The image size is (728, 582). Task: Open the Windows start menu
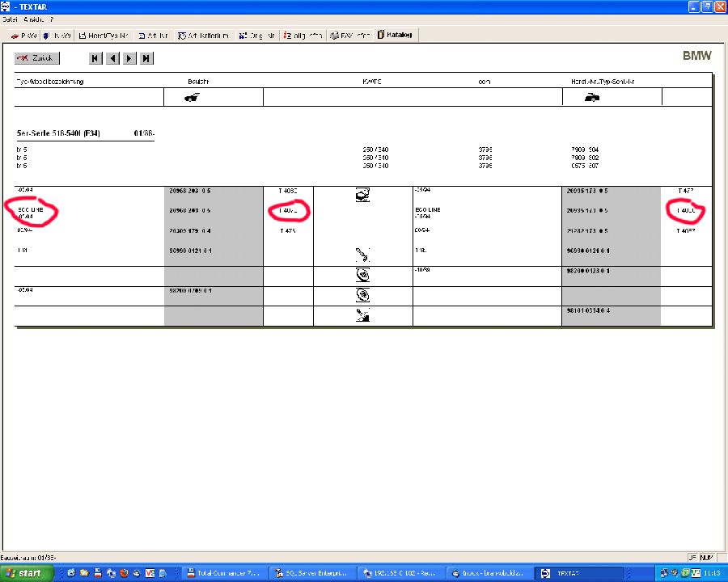click(26, 573)
